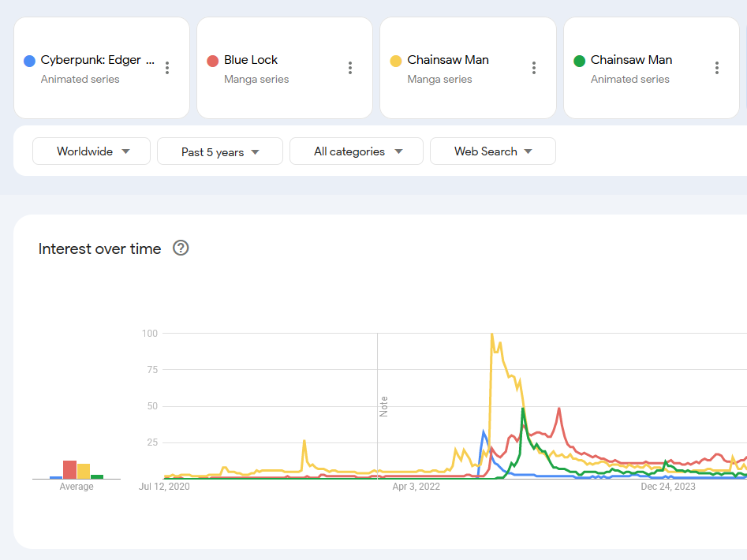Click yellow Chainsaw Man average bar
Viewport: 747px width, 560px height.
(84, 471)
